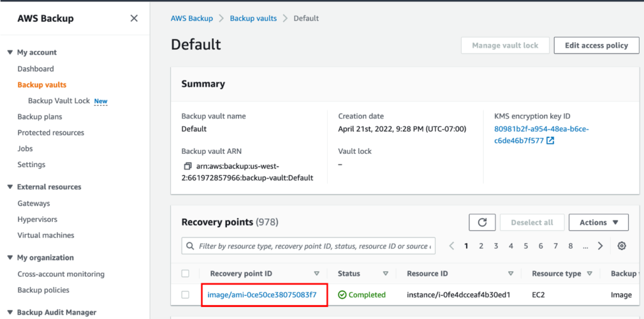Refresh the recovery points list
644x319 pixels.
pos(482,223)
